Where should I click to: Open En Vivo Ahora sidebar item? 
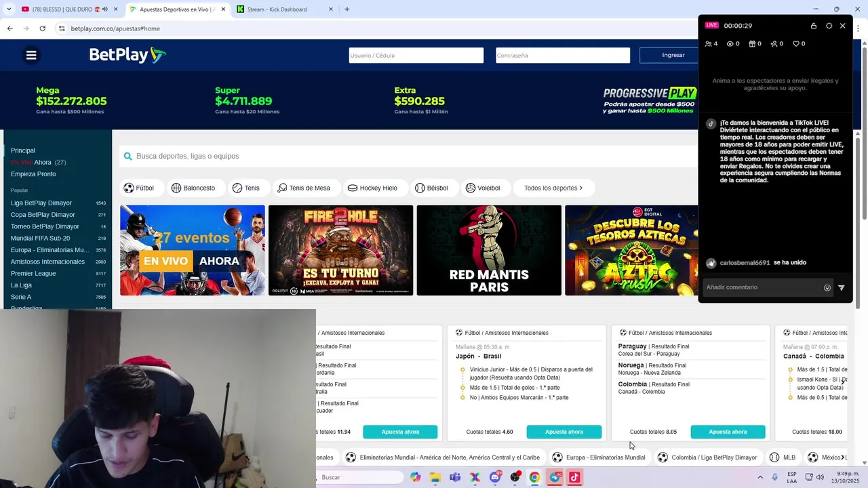pos(38,163)
